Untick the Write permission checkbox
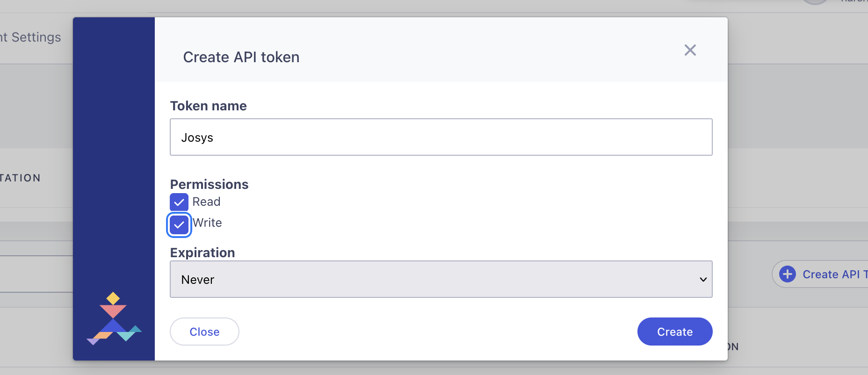The height and width of the screenshot is (375, 868). pyautogui.click(x=179, y=225)
